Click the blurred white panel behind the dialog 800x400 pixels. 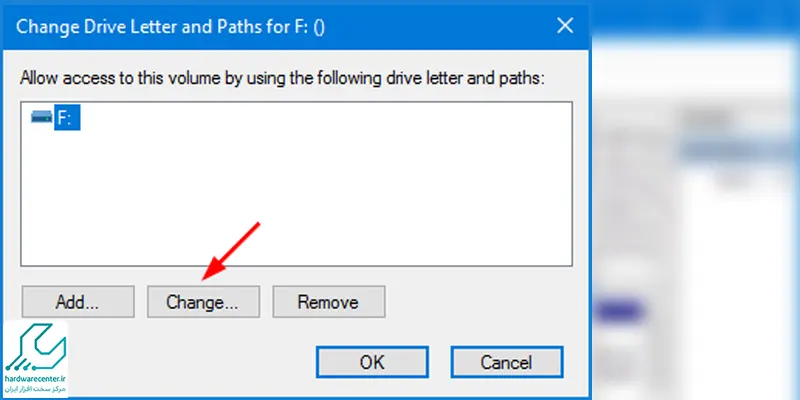coord(694,69)
